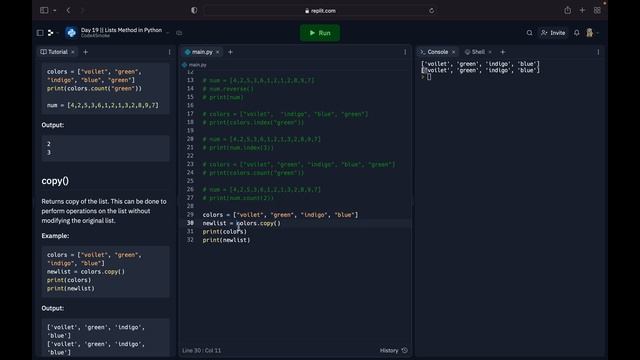
Task: Open the Safari sidebar dropdown arrow
Action: tap(54, 11)
